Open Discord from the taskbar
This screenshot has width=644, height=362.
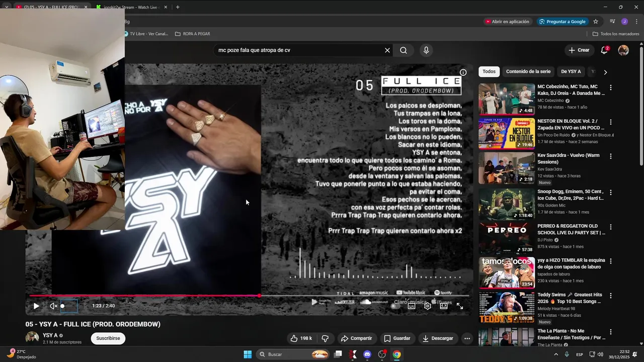[367, 354]
